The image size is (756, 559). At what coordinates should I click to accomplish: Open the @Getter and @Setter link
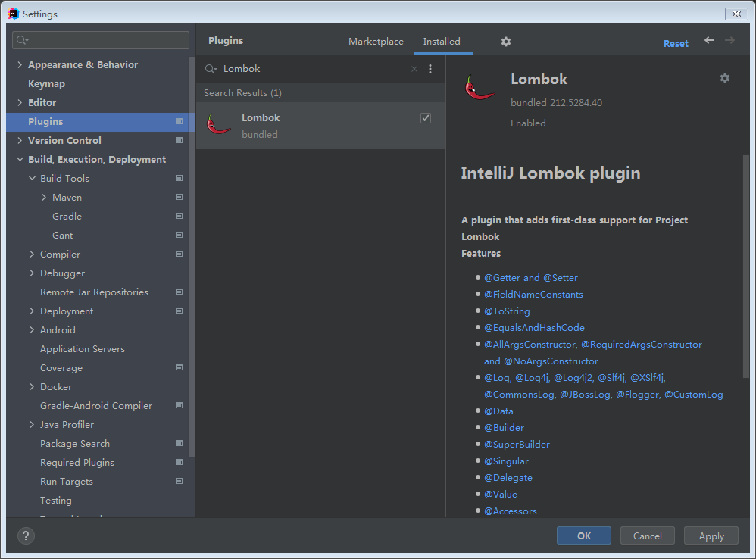coord(531,277)
